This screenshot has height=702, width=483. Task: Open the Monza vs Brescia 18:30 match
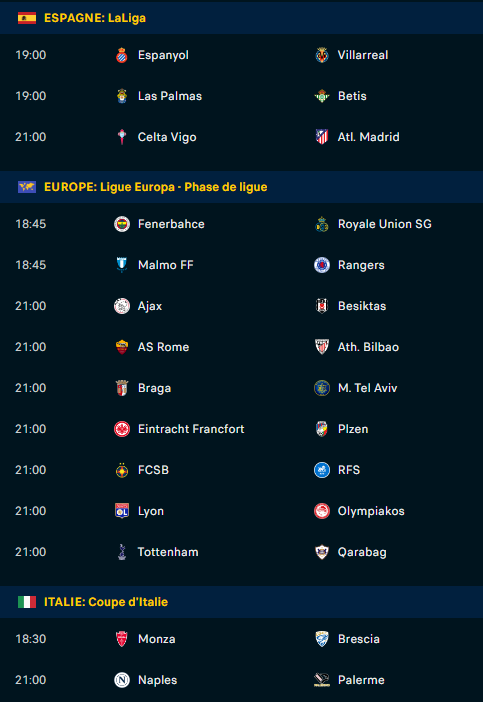241,639
